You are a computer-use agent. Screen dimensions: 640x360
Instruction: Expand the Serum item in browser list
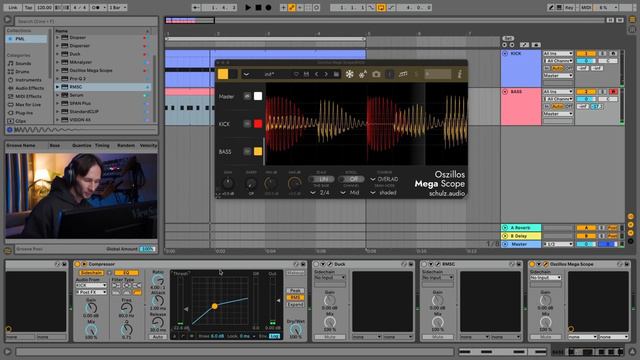coord(58,95)
